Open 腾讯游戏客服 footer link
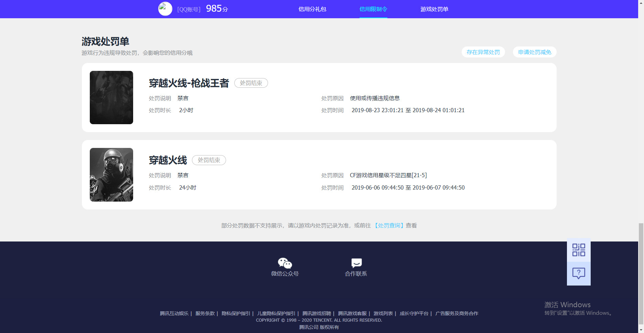 [x=352, y=313]
